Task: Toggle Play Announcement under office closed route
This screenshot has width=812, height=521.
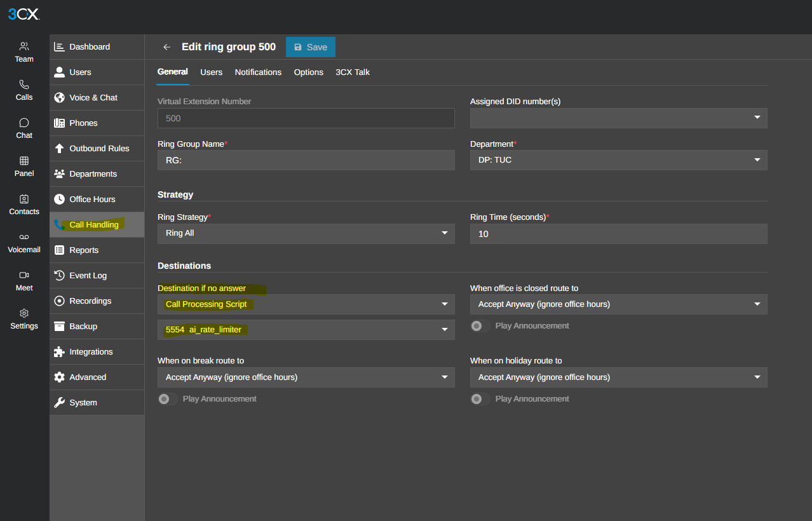Action: 480,326
